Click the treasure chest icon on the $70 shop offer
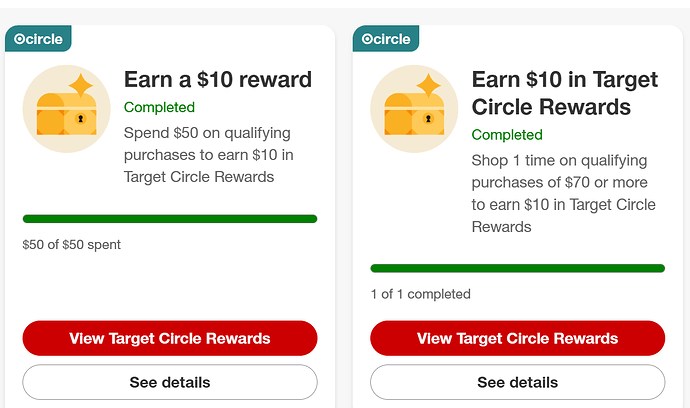The height and width of the screenshot is (408, 690). (x=414, y=109)
